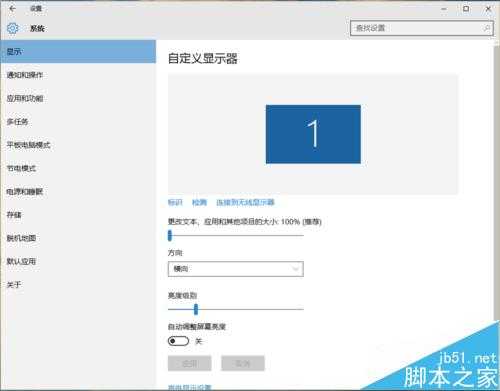Click the 标识 link
The width and height of the screenshot is (500, 391).
(175, 202)
